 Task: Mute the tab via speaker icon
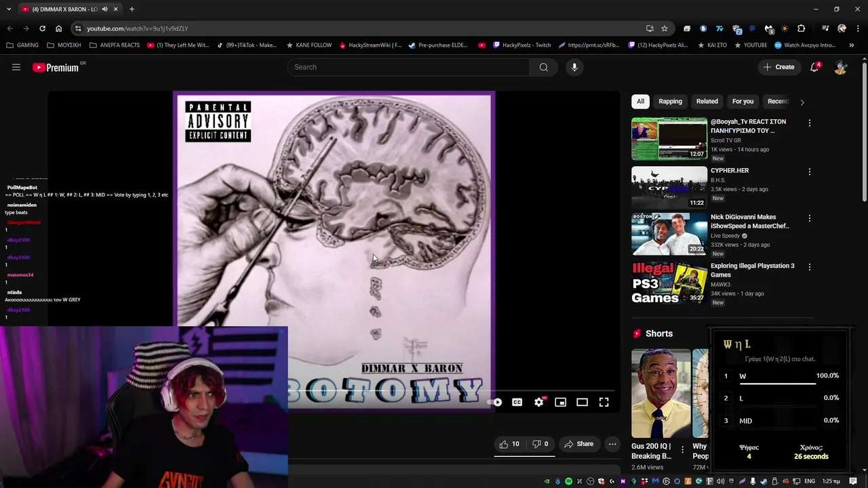(104, 9)
